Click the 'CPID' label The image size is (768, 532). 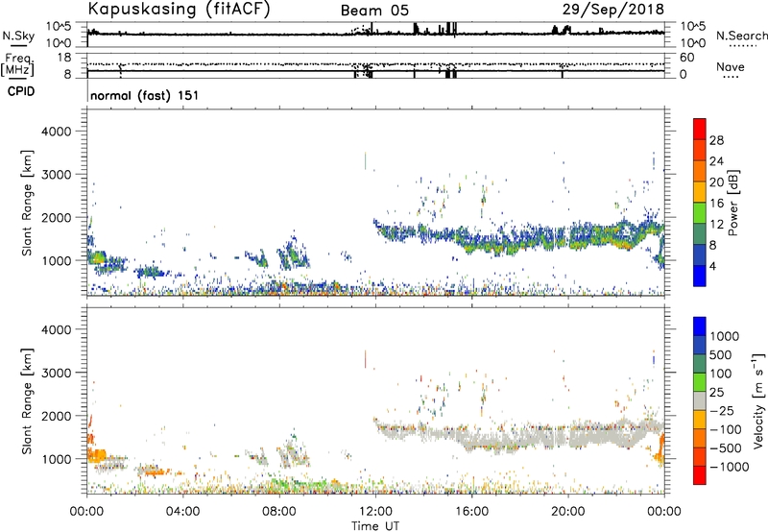point(21,91)
